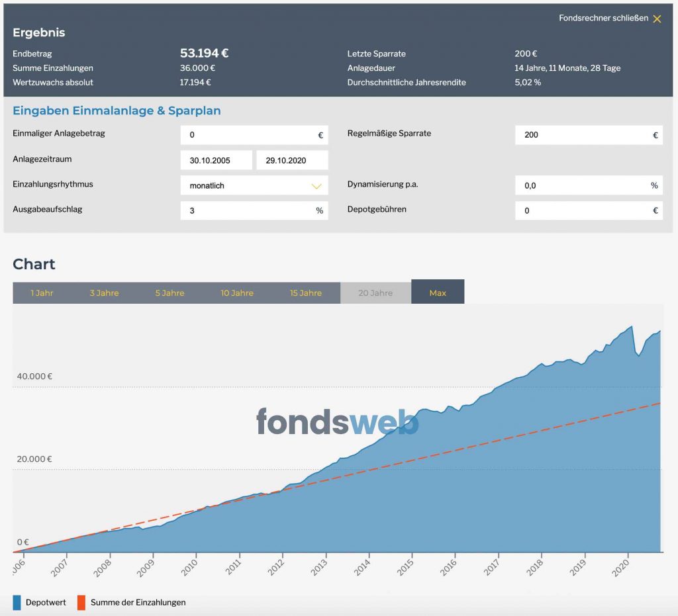This screenshot has height=616, width=678.
Task: Select the greyed '20 Jahre' chart tab
Action: point(375,293)
